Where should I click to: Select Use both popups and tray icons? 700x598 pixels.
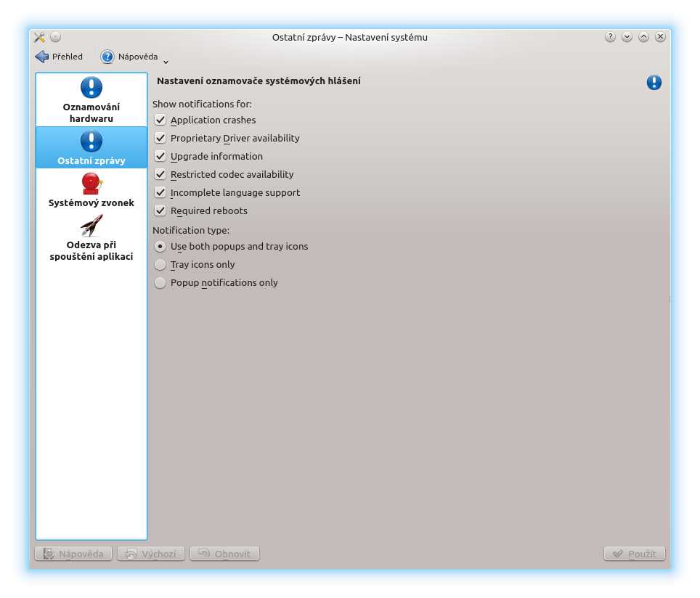[160, 246]
